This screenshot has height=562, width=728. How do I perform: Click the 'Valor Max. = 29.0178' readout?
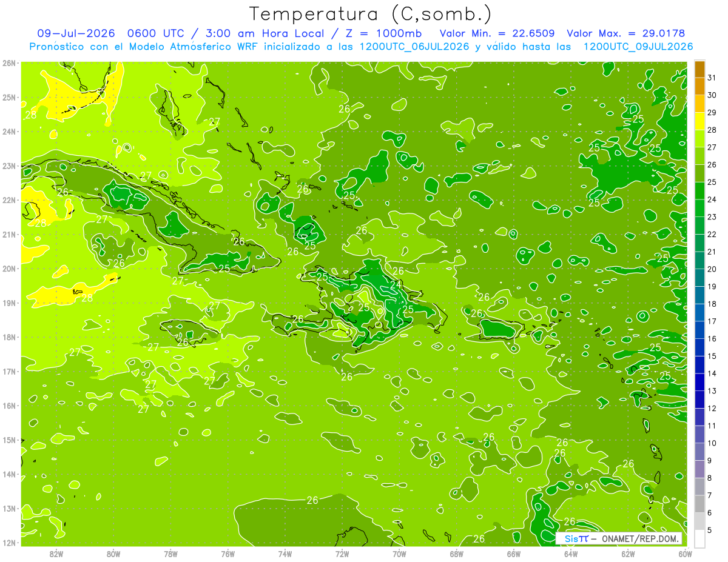tap(625, 33)
